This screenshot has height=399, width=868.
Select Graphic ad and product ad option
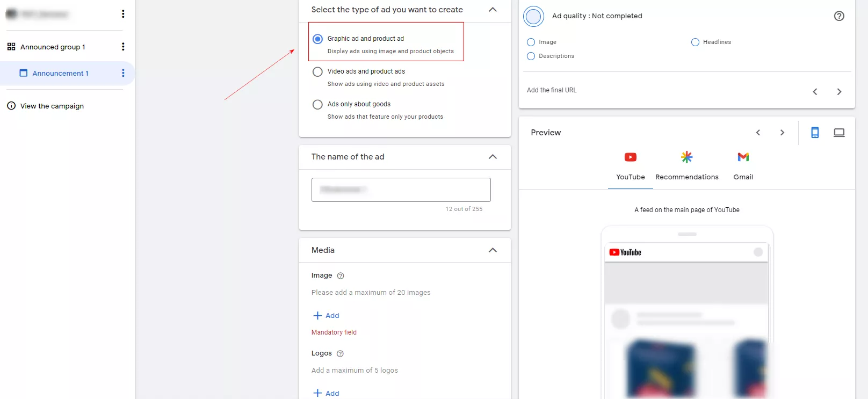(x=317, y=39)
